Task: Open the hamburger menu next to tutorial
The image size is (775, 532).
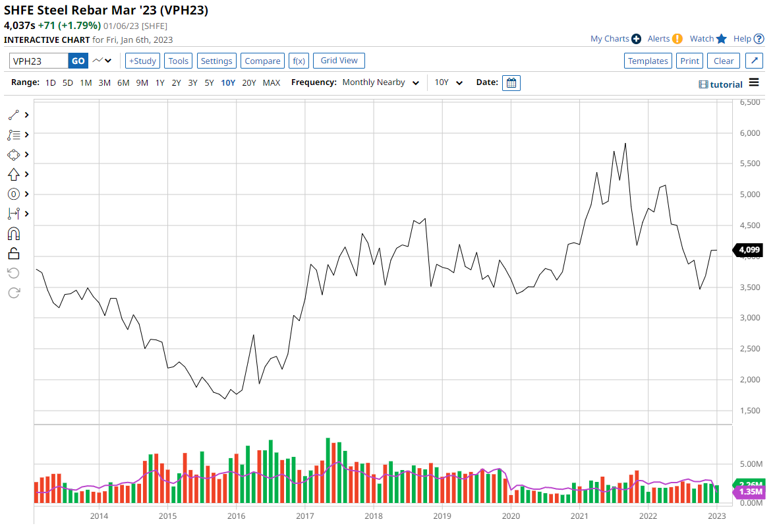Action: [755, 84]
